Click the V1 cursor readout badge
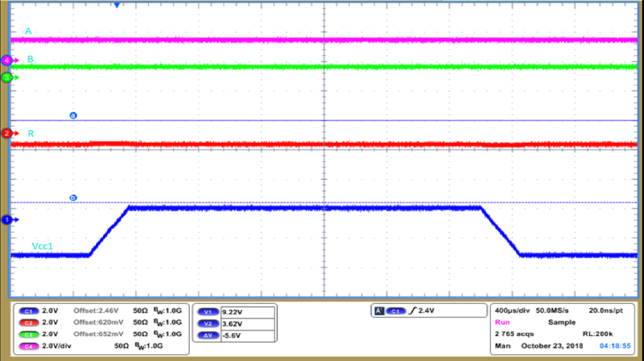This screenshot has height=361, width=644. point(208,312)
